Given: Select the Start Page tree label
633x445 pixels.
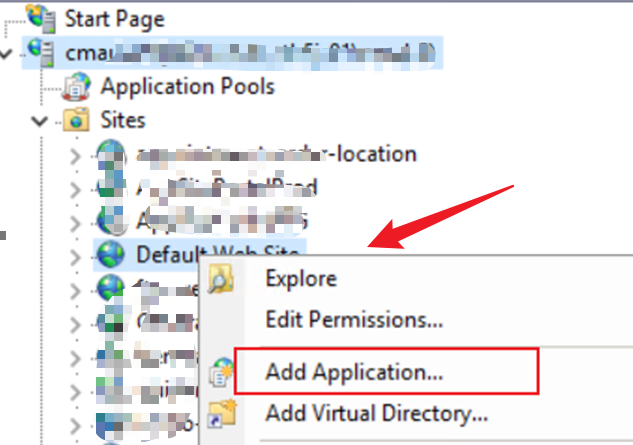Looking at the screenshot, I should (x=114, y=18).
